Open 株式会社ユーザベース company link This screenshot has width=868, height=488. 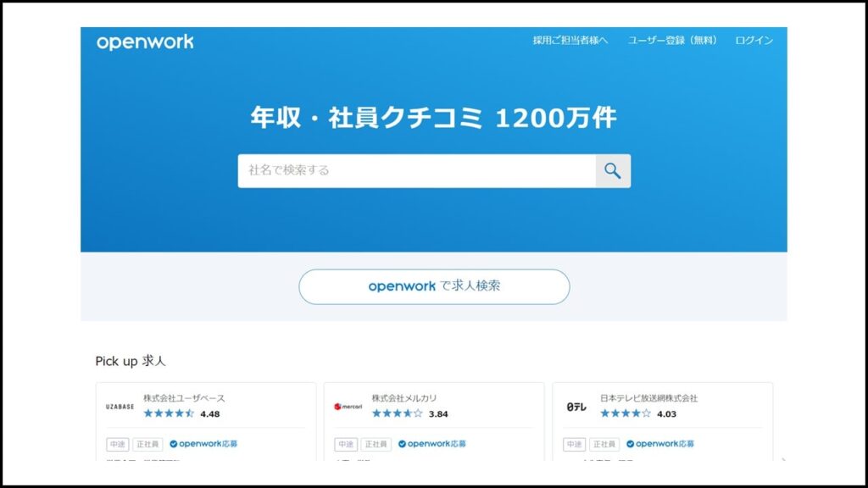(184, 398)
